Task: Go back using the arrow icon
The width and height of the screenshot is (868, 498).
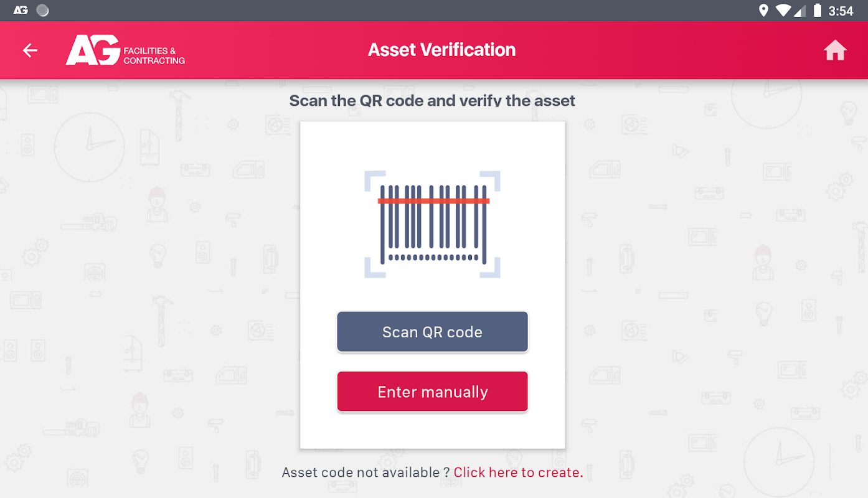Action: [30, 50]
